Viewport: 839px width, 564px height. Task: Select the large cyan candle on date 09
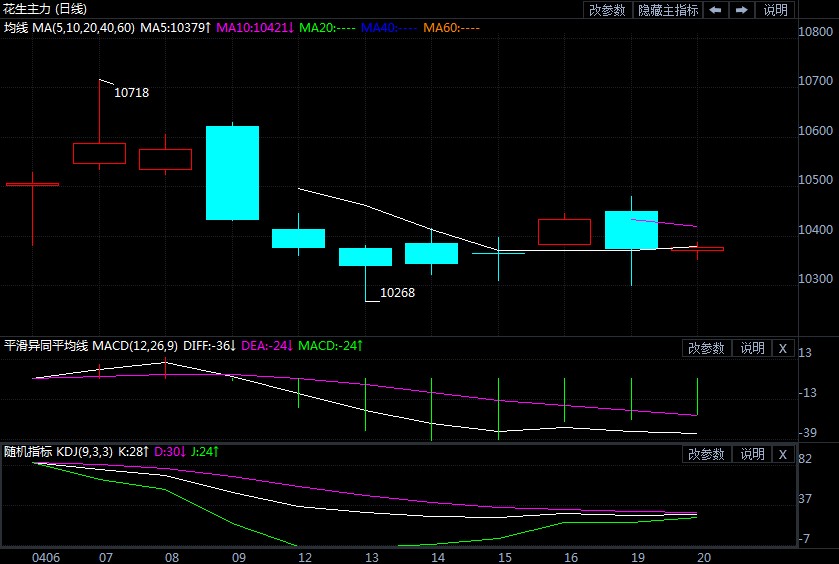[232, 172]
